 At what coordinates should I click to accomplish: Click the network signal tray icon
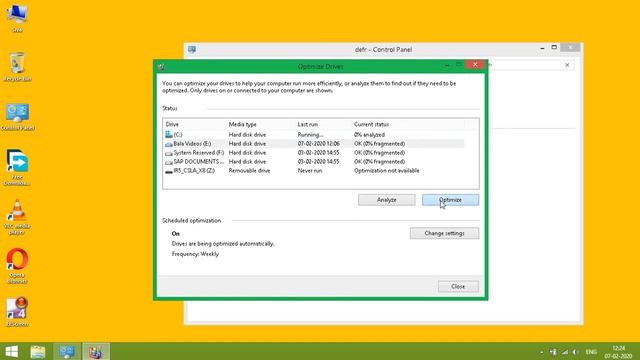564,352
